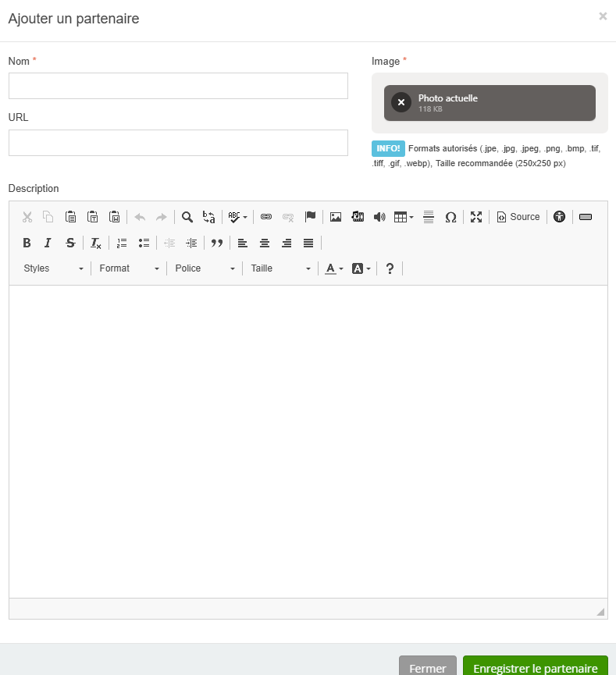This screenshot has width=616, height=675.
Task: Insert a bulleted list
Action: (144, 243)
